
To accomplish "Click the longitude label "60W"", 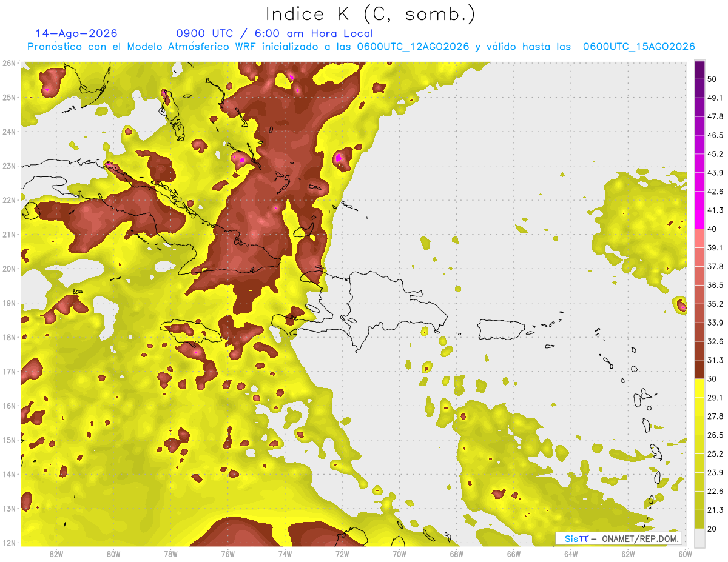I will pos(686,554).
